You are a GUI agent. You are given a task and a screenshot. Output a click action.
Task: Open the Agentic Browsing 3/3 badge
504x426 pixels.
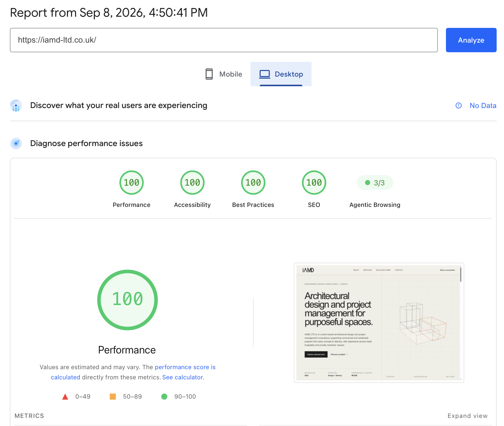[x=375, y=183]
